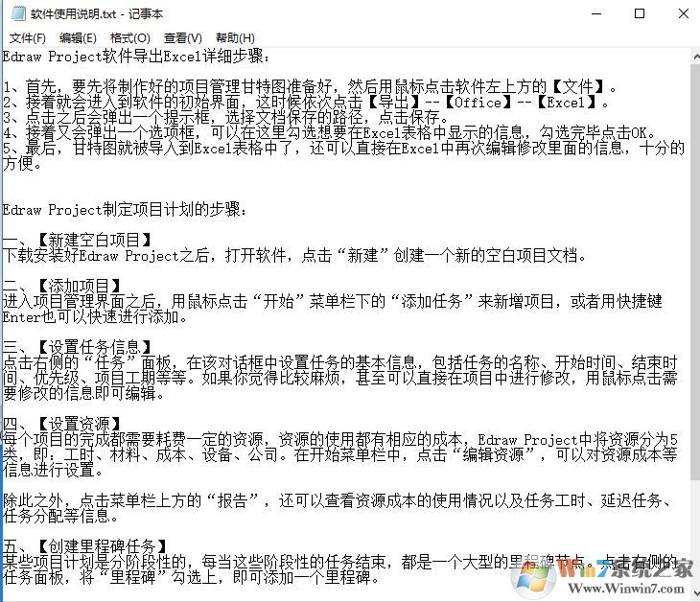Close the 软件使用说明.txt Notepad window
This screenshot has width=700, height=602.
pyautogui.click(x=683, y=13)
